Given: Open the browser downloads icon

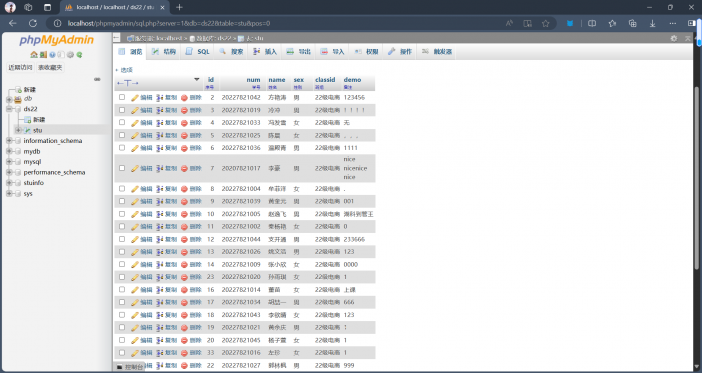Looking at the screenshot, I should pos(653,23).
